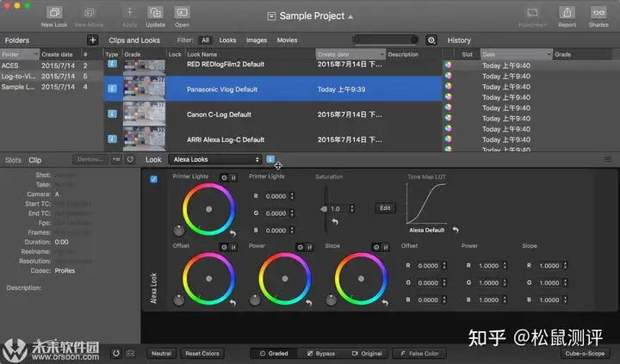Image resolution: width=620 pixels, height=364 pixels.
Task: Click the Tone Map LUT curve preview
Action: click(x=426, y=204)
